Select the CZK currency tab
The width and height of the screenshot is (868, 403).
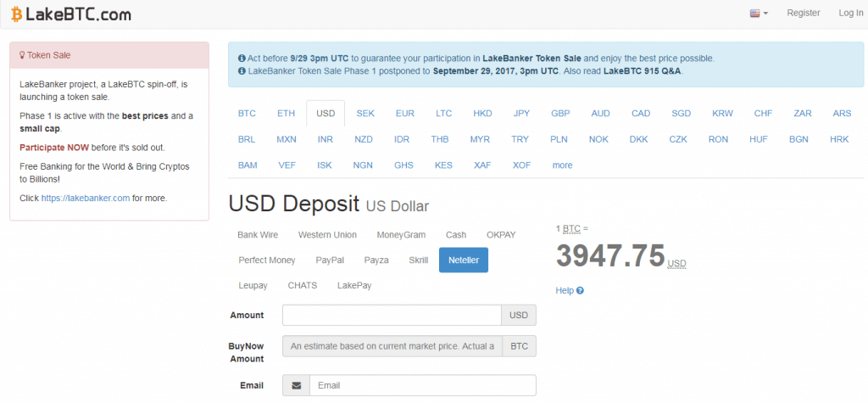pyautogui.click(x=678, y=139)
